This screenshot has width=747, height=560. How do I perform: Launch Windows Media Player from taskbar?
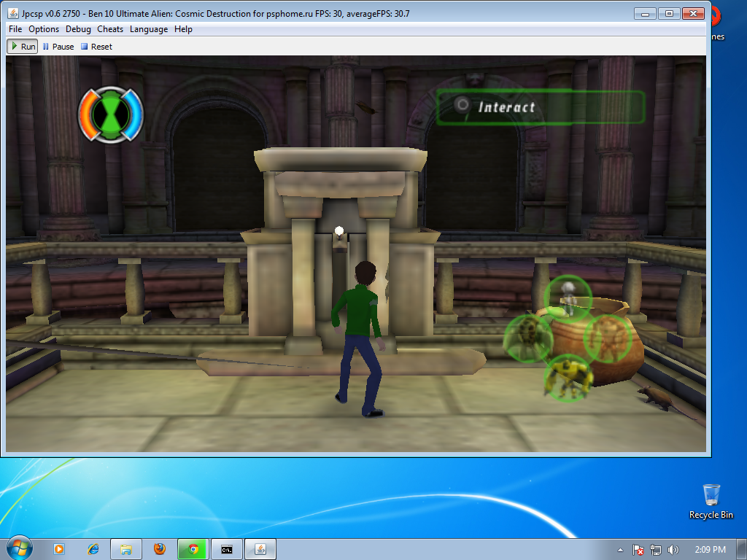(58, 549)
